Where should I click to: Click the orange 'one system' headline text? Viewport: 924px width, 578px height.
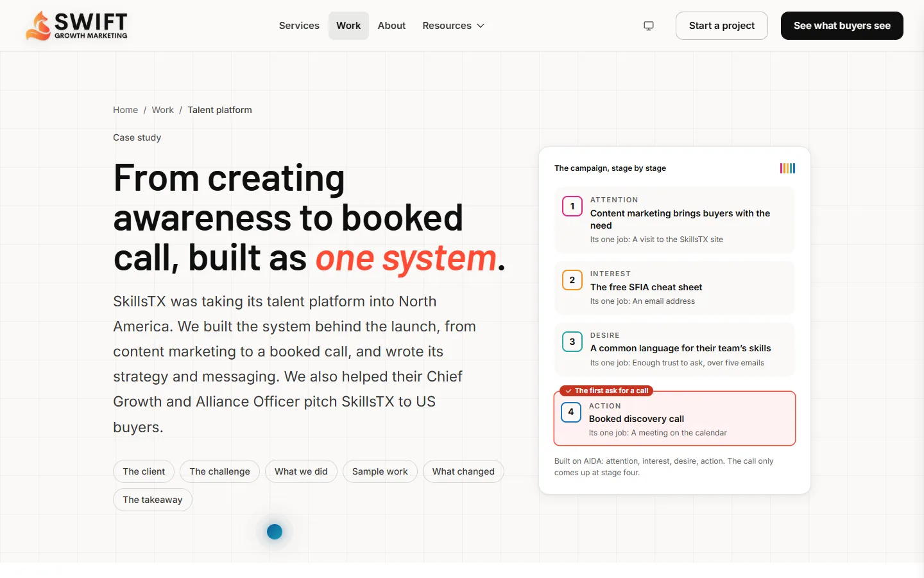[x=406, y=258]
